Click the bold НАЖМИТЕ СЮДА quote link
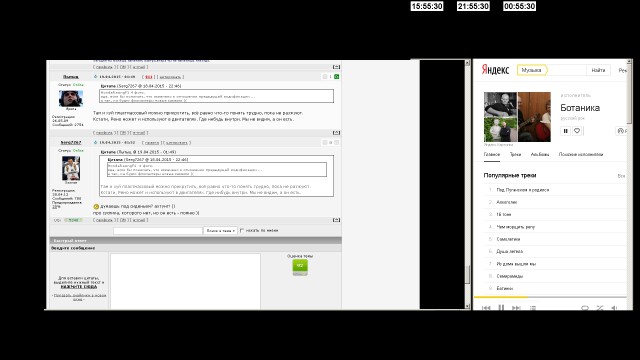 pyautogui.click(x=79, y=287)
